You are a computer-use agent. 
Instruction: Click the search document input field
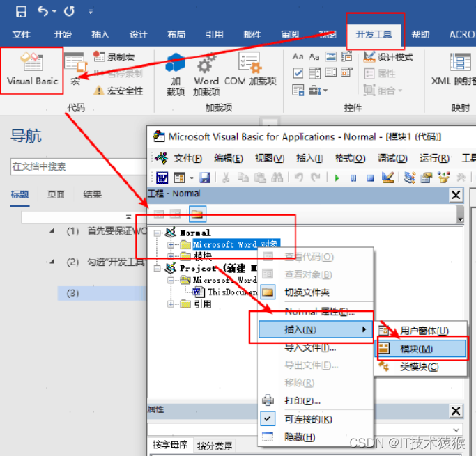(78, 166)
